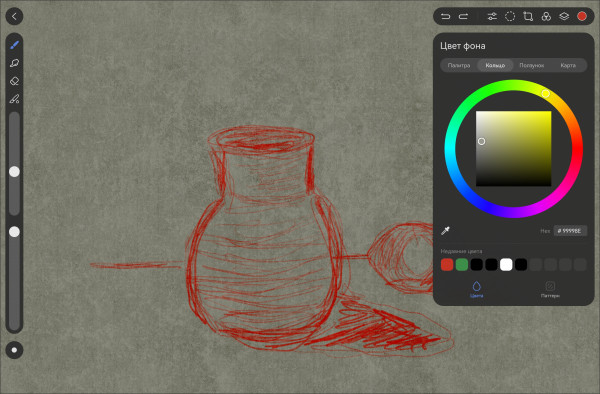The width and height of the screenshot is (600, 394).
Task: Redo the last action
Action: (x=463, y=16)
